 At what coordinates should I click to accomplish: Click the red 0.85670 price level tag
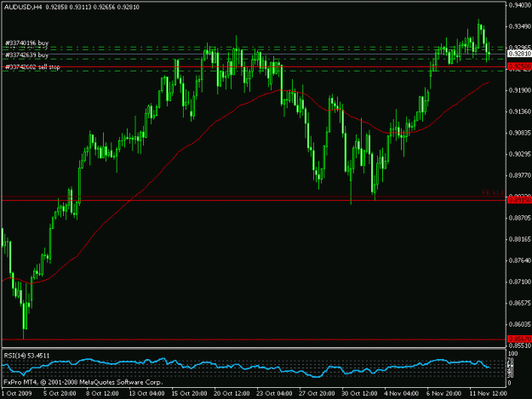519,339
